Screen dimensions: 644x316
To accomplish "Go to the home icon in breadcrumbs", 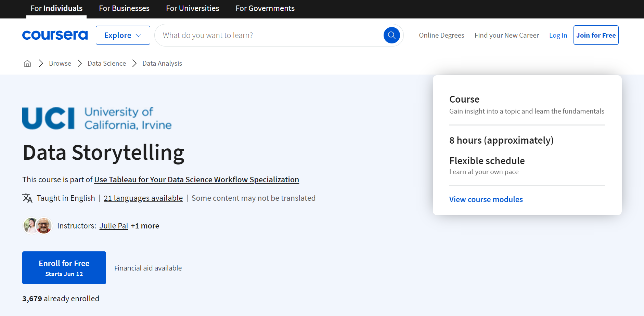I will point(27,63).
